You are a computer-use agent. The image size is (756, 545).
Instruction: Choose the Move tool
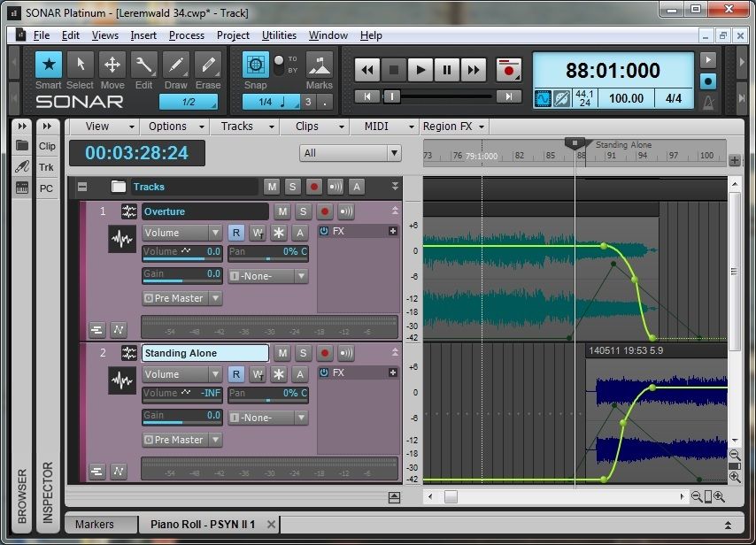coord(112,65)
